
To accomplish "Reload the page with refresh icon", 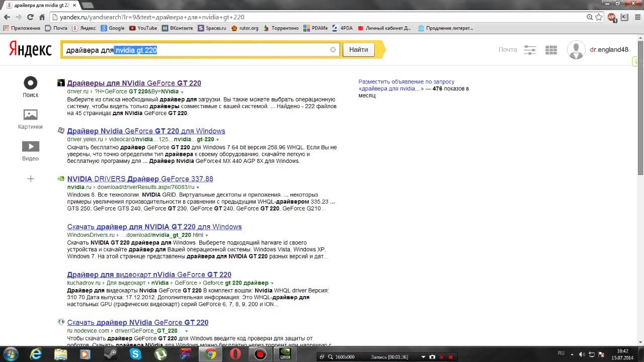I will pos(30,17).
